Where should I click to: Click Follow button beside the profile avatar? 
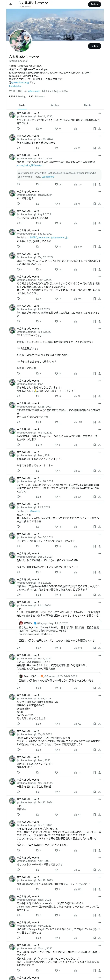click(94, 46)
